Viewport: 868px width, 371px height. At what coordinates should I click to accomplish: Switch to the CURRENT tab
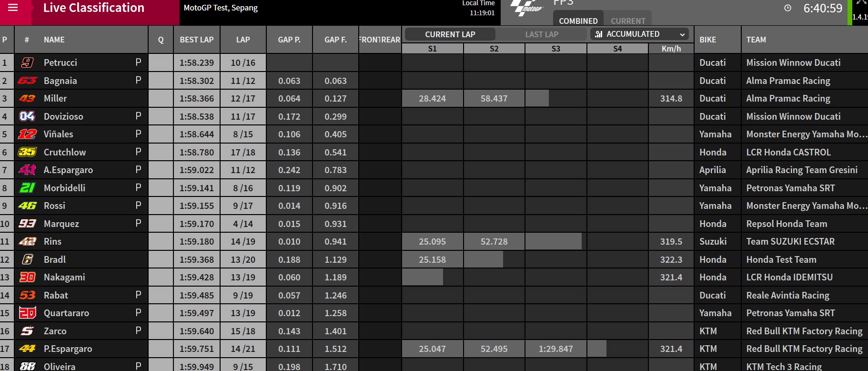tap(628, 21)
